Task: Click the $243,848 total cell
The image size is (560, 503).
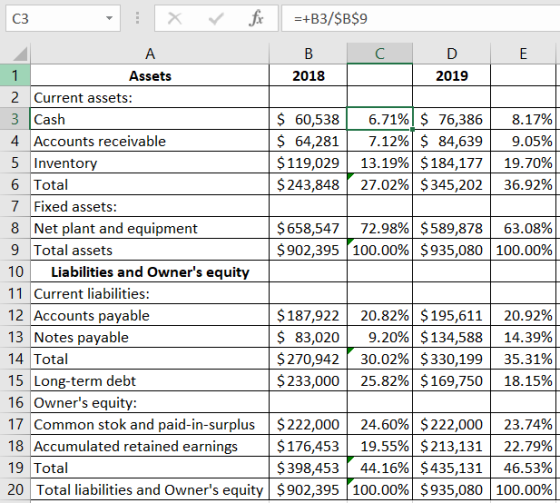Action: click(x=308, y=184)
